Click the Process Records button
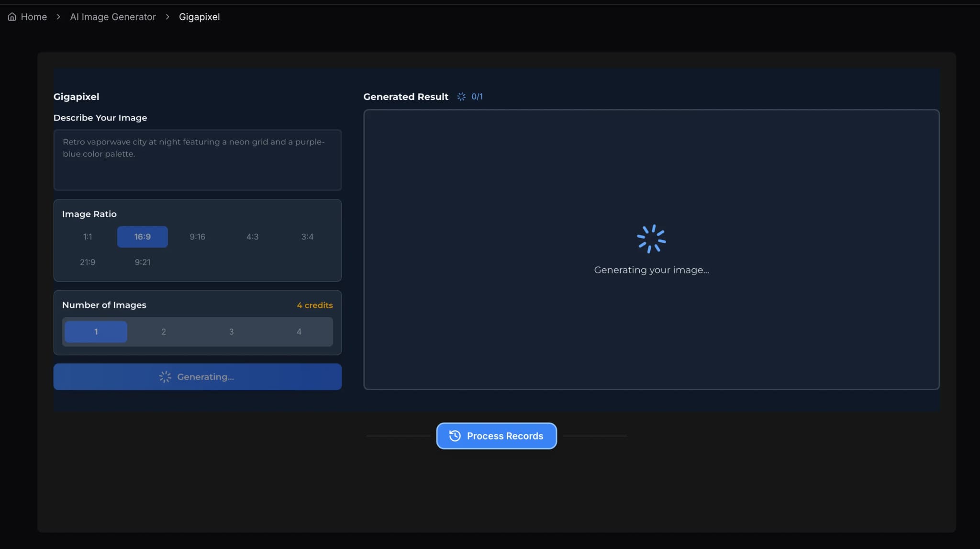The height and width of the screenshot is (549, 980). 496,436
